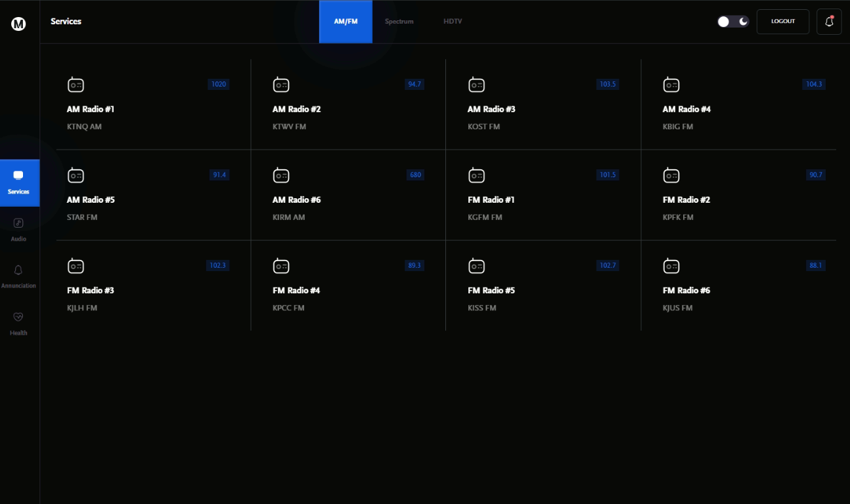This screenshot has width=850, height=504.
Task: Click the 680 frequency badge
Action: click(x=415, y=175)
